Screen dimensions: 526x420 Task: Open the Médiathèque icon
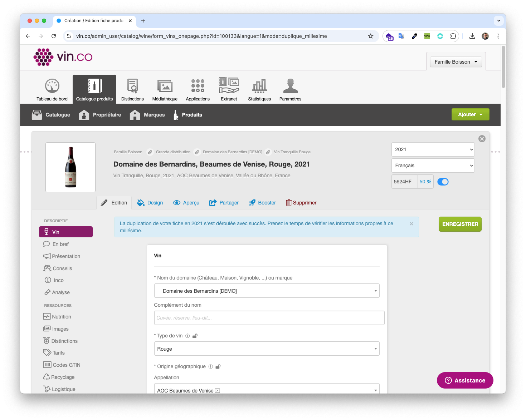point(165,86)
